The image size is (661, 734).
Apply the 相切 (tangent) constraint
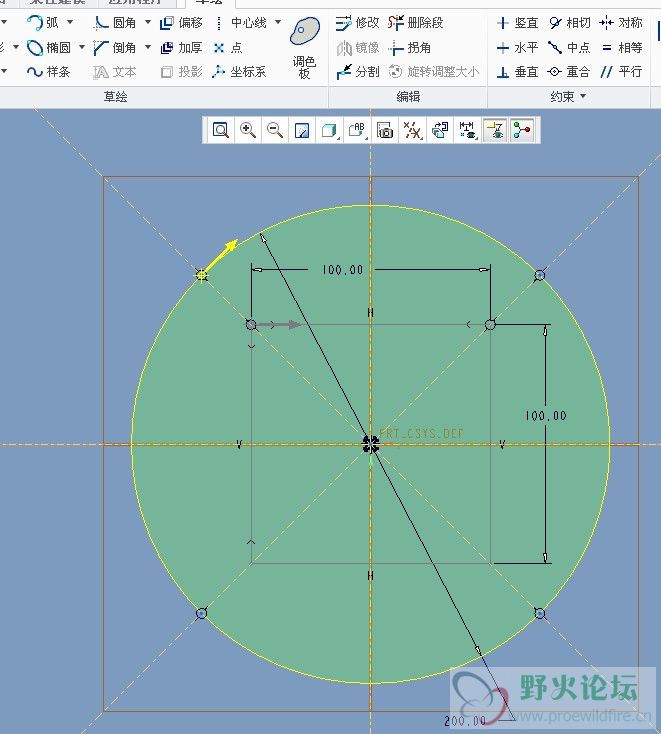click(x=570, y=22)
